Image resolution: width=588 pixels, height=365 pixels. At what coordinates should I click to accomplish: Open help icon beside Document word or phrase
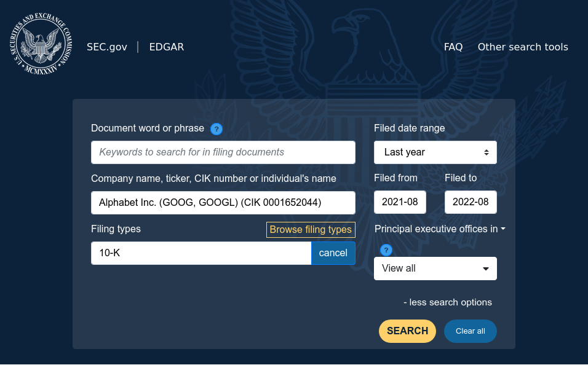217,129
